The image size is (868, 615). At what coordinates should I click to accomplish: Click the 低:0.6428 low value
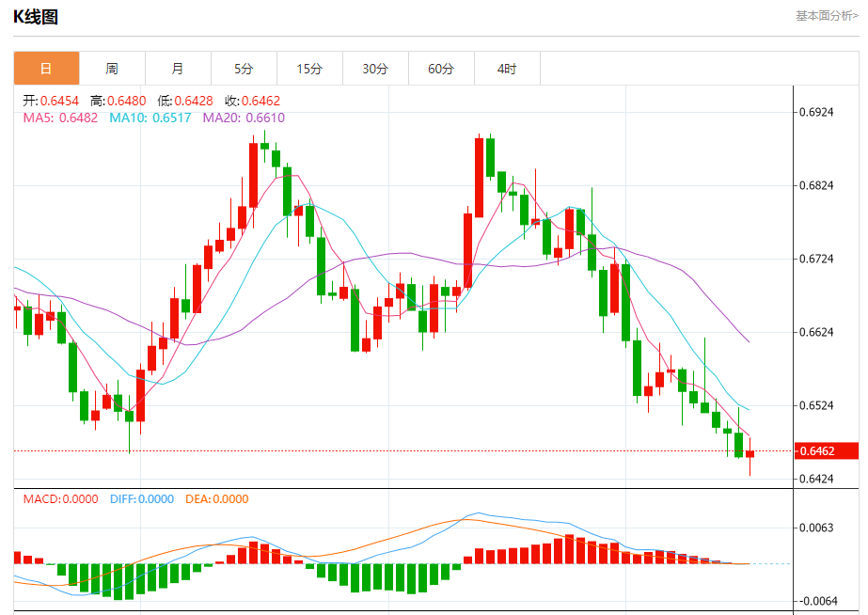(185, 101)
